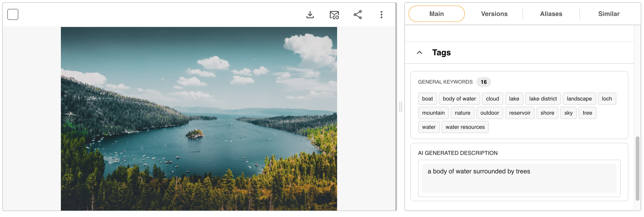Screen dimensions: 644x217
Task: Download the asset with the download icon
Action: point(310,14)
